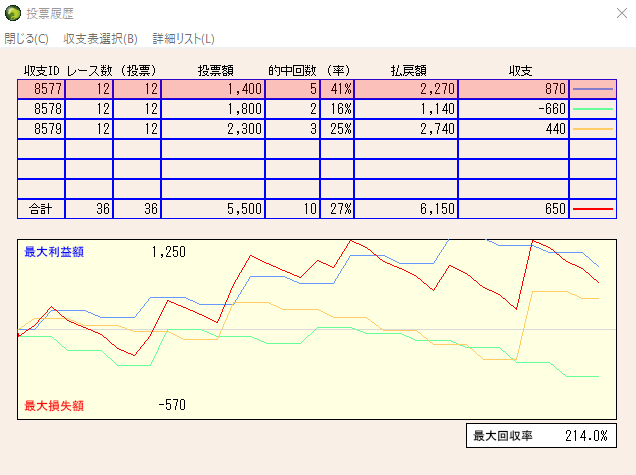Click total レース数 value 36
Image resolution: width=636 pixels, height=475 pixels.
point(103,209)
